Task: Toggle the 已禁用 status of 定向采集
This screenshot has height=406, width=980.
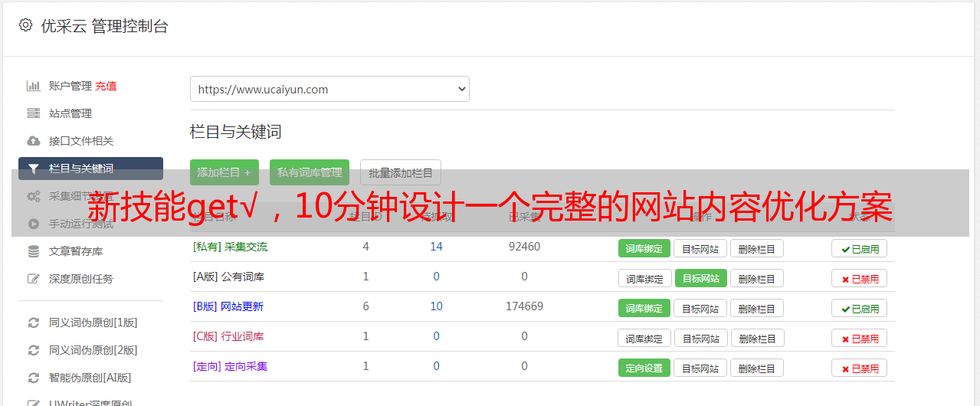Action: [859, 368]
